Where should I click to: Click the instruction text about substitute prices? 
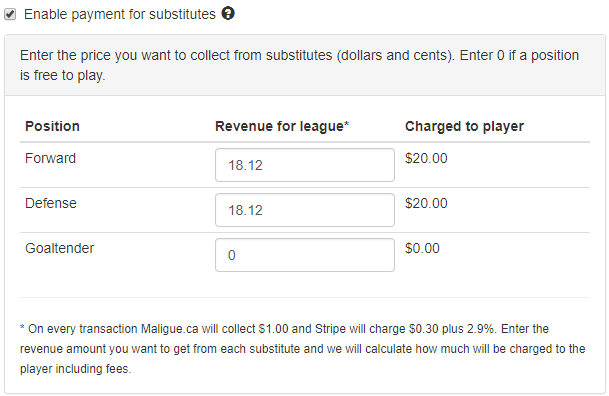[x=299, y=65]
